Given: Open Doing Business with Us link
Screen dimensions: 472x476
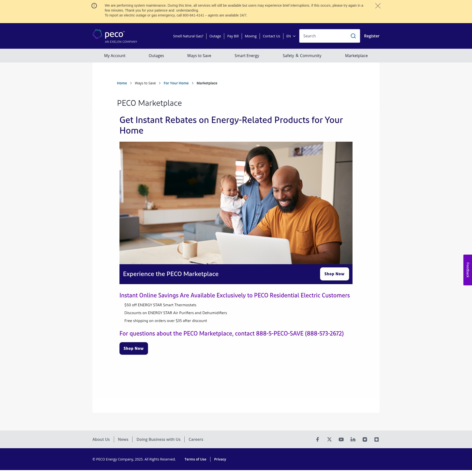Looking at the screenshot, I should pos(158,439).
